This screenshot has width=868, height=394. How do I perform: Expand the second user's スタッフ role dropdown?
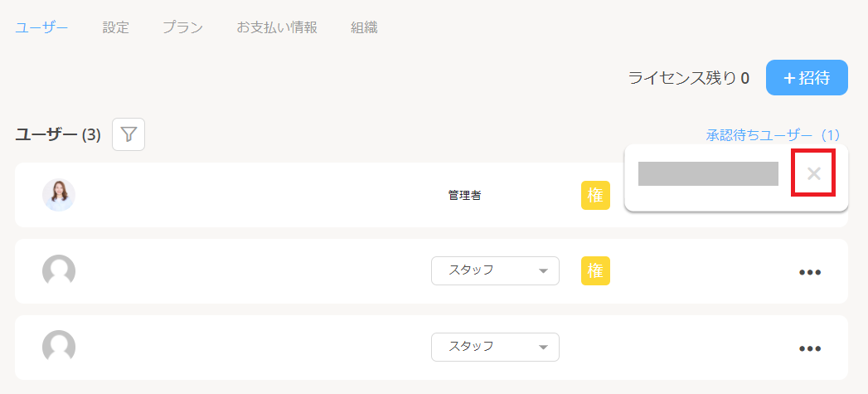[x=495, y=270]
